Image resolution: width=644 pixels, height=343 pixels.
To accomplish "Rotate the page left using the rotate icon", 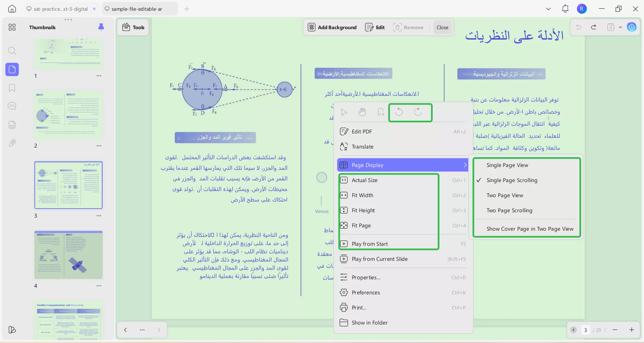I will click(x=399, y=112).
